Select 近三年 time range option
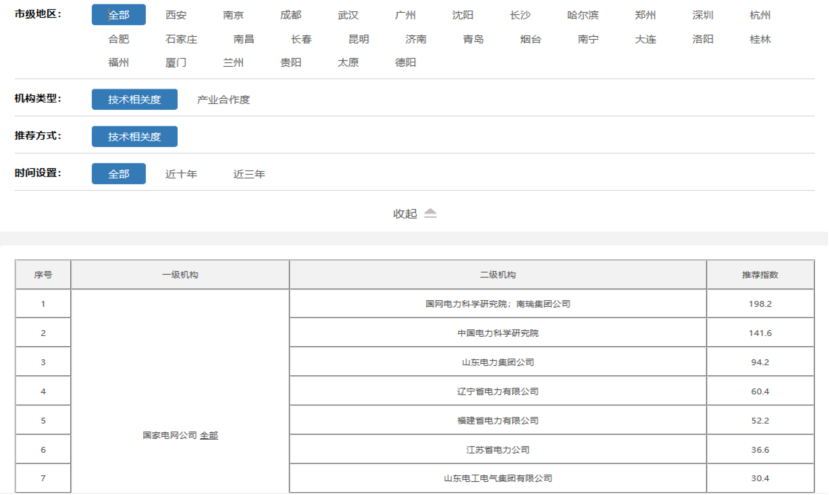The width and height of the screenshot is (829, 495). pyautogui.click(x=249, y=174)
